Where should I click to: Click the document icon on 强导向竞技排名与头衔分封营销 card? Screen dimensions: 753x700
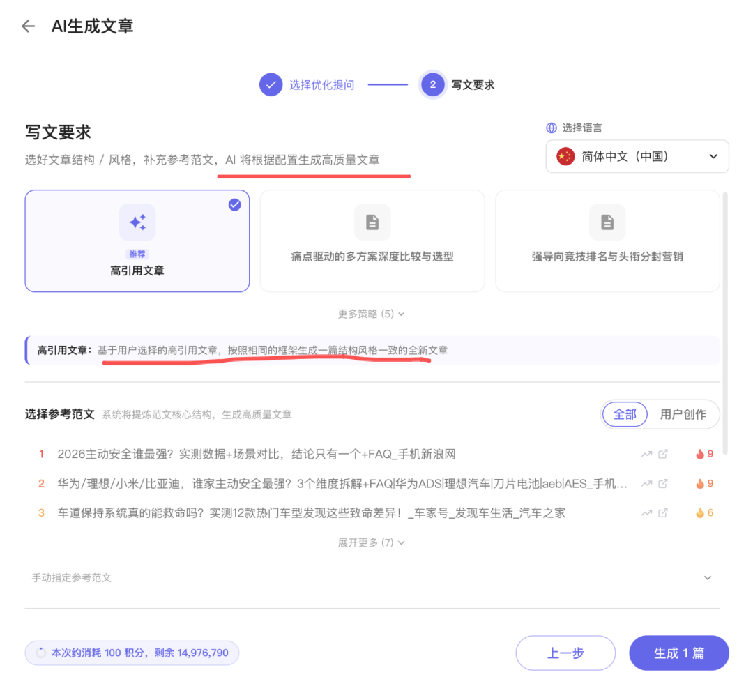click(x=607, y=222)
